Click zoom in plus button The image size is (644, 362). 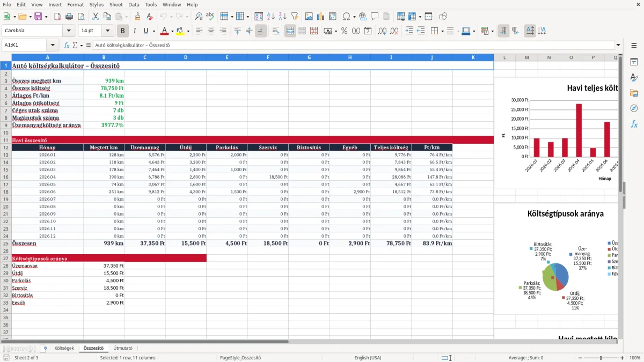tap(622, 358)
